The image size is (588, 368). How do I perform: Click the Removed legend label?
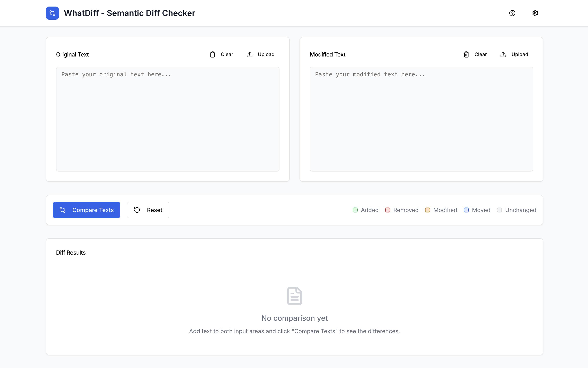pyautogui.click(x=406, y=210)
